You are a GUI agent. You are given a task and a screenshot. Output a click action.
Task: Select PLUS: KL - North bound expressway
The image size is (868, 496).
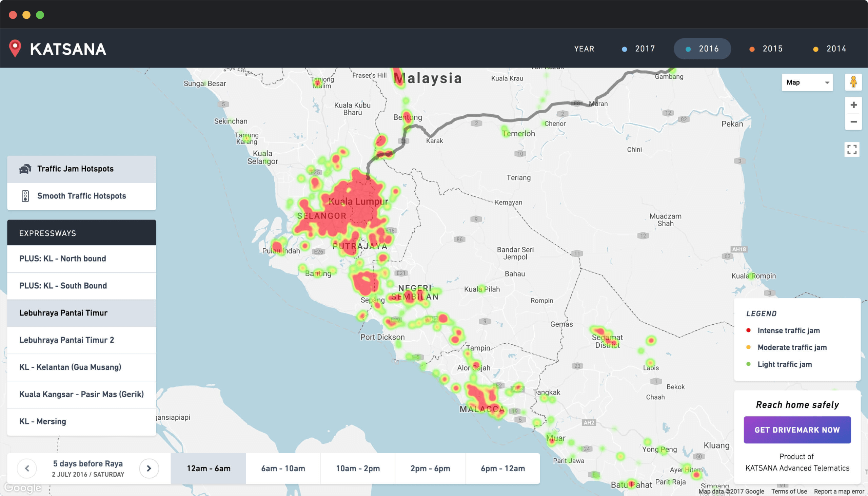click(82, 259)
